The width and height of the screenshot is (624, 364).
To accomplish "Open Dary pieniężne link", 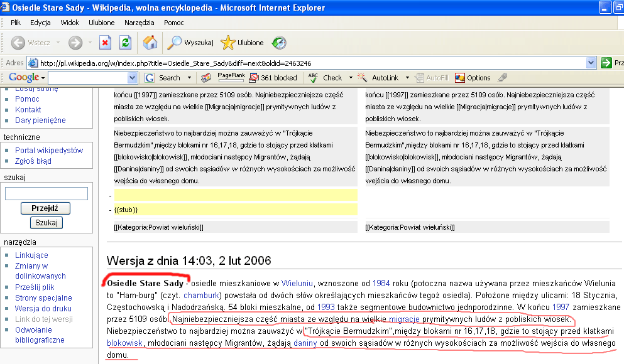I will coord(40,120).
